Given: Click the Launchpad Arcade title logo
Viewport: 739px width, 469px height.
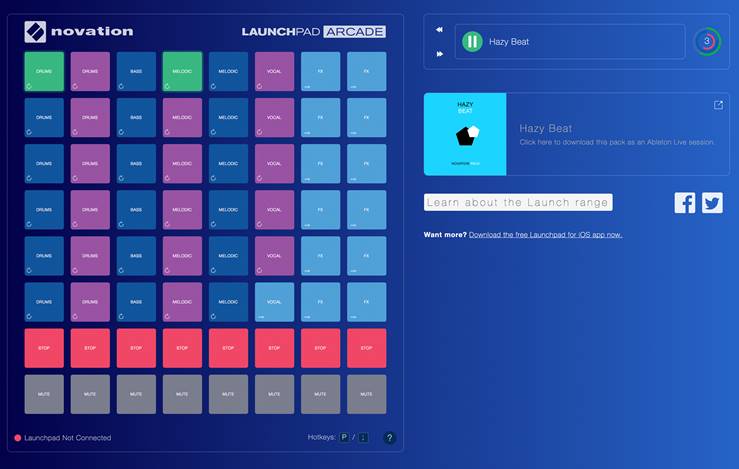Looking at the screenshot, I should [x=313, y=32].
